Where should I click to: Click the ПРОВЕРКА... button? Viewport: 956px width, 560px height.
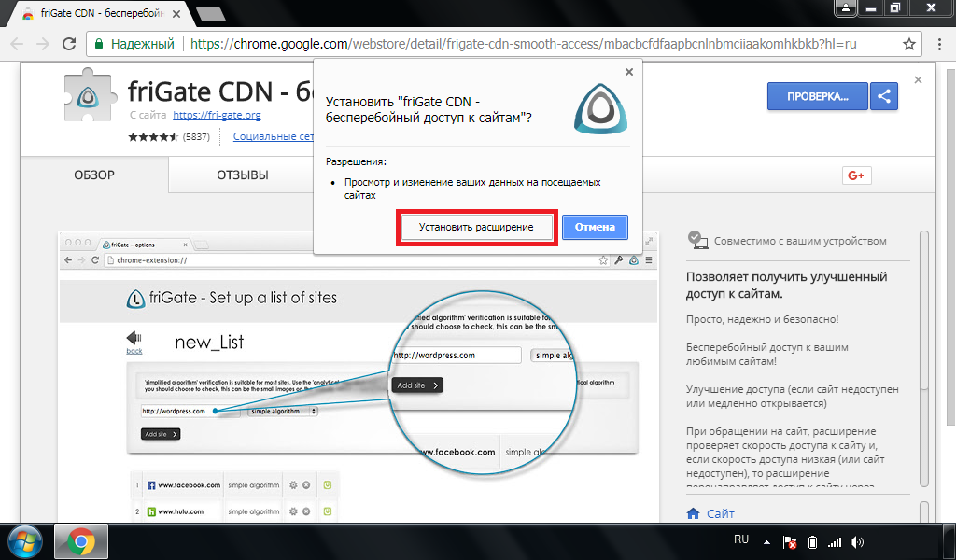tap(817, 96)
